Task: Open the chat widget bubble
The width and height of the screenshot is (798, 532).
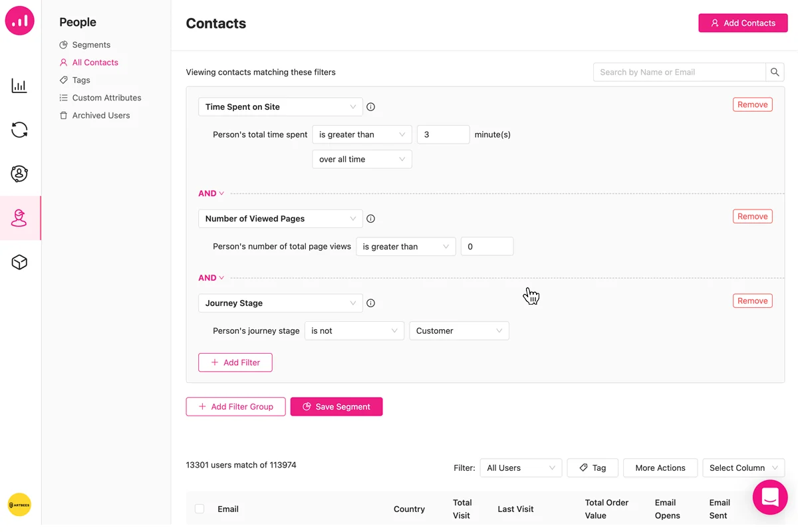Action: [x=770, y=497]
